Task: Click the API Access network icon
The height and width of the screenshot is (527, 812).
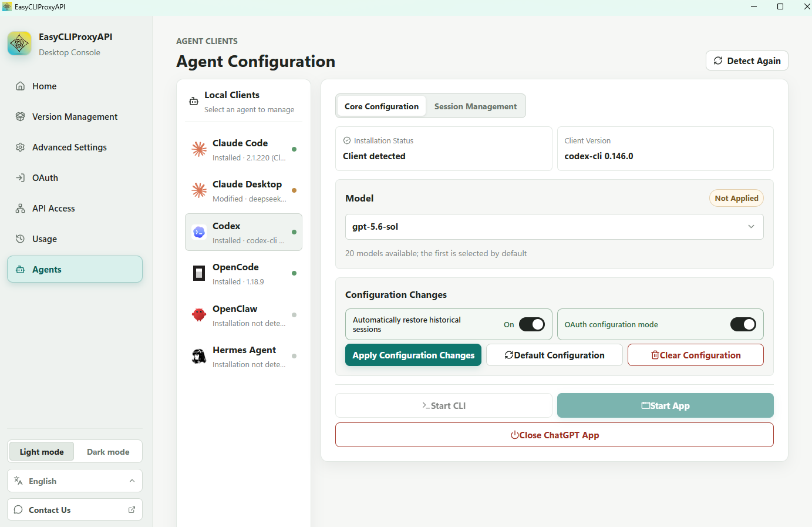Action: click(20, 208)
